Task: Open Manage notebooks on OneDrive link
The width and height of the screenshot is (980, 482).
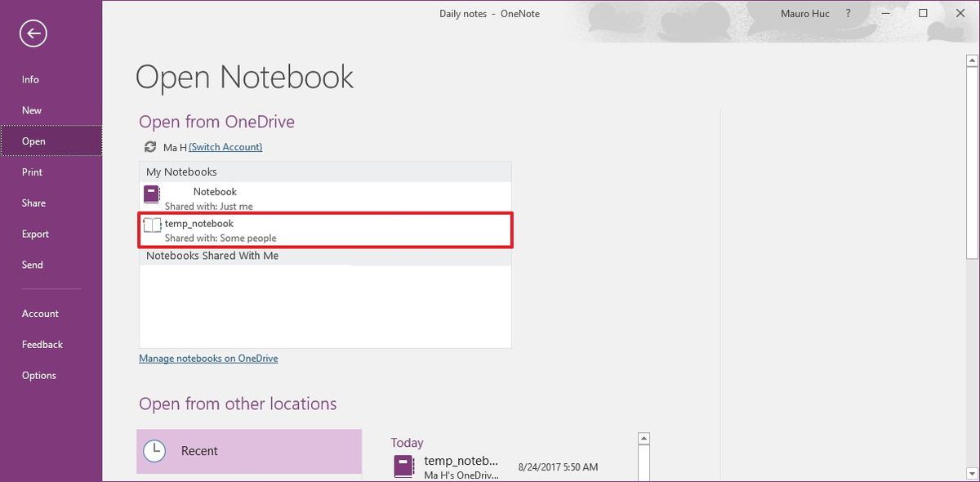Action: [x=208, y=358]
